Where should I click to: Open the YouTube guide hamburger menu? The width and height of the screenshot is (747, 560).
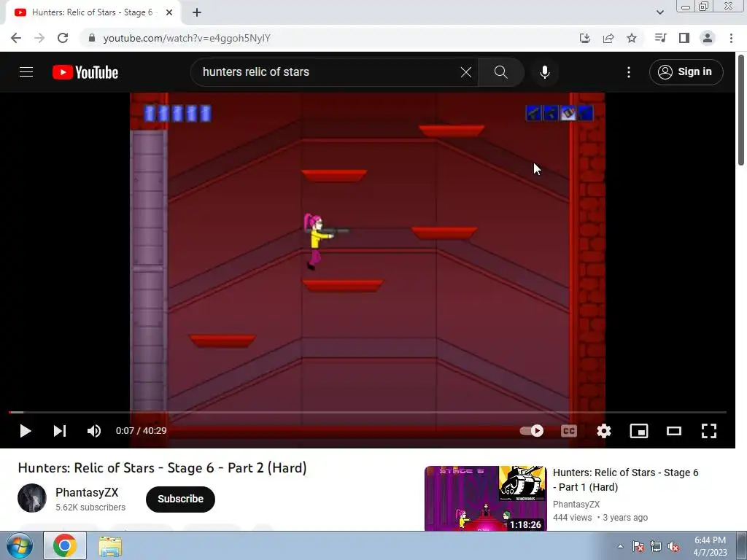click(26, 72)
